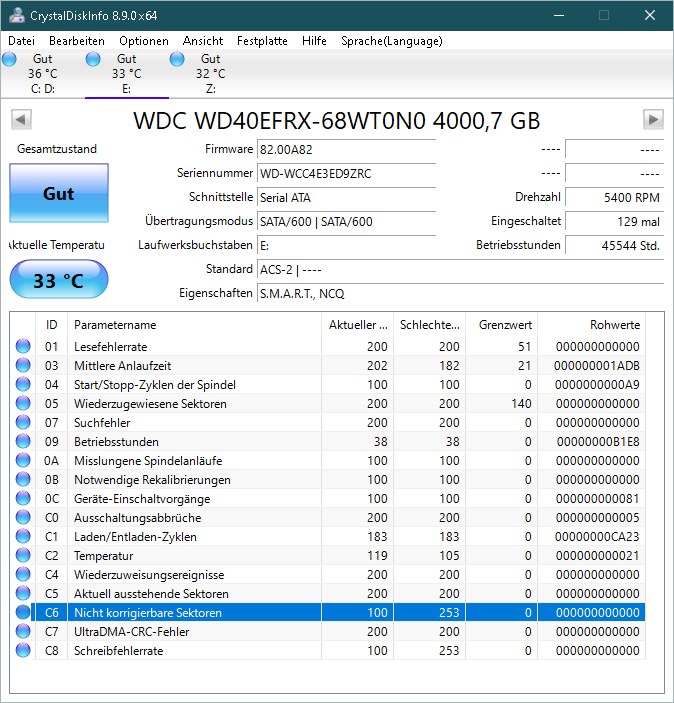Open the Ansicht menu
Screen dimensions: 674x703
point(203,41)
